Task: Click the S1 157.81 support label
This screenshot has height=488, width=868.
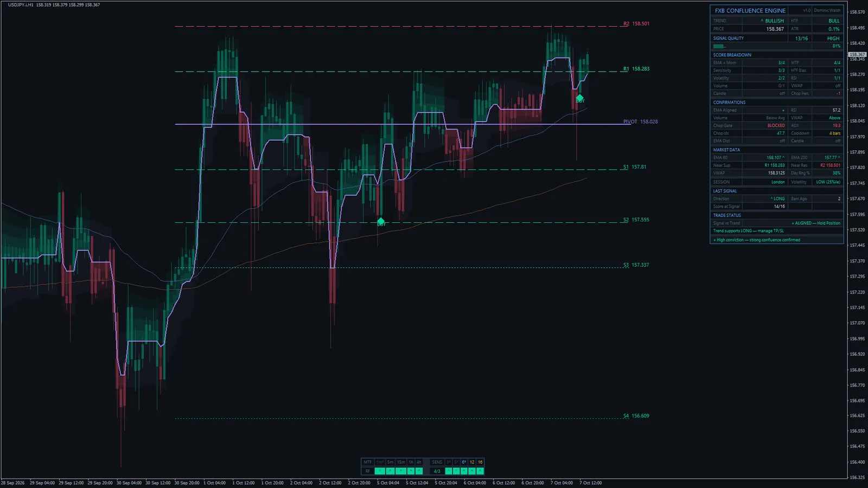Action: (x=635, y=167)
